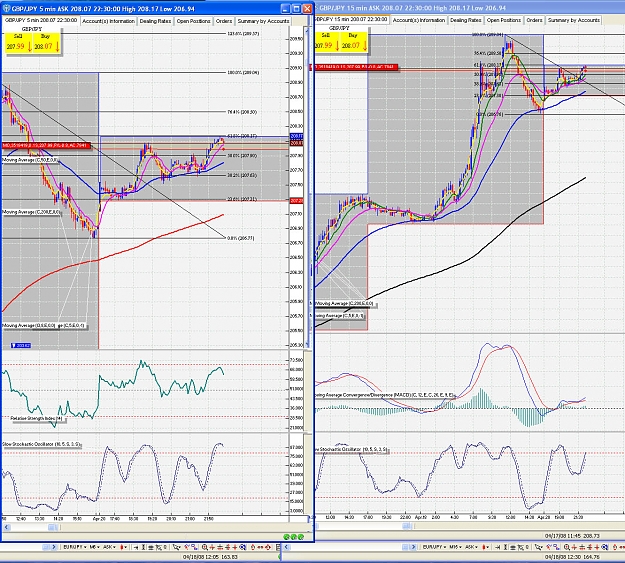Open Orders tab in right window

(534, 20)
